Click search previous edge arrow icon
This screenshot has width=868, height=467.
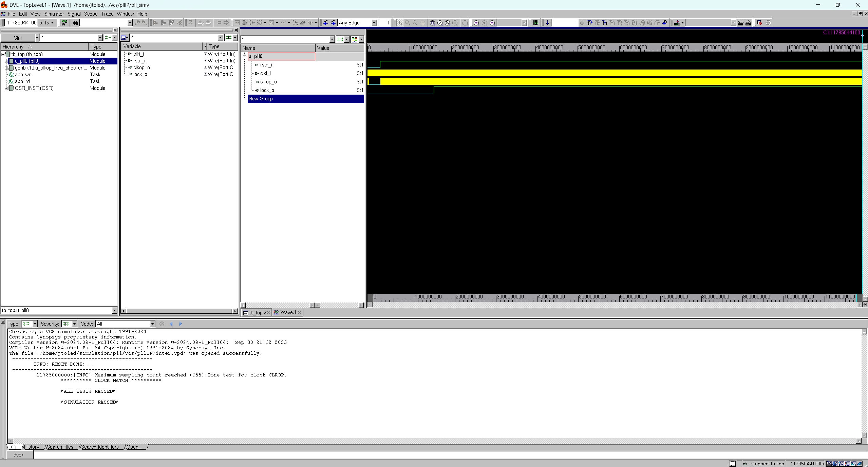click(325, 23)
